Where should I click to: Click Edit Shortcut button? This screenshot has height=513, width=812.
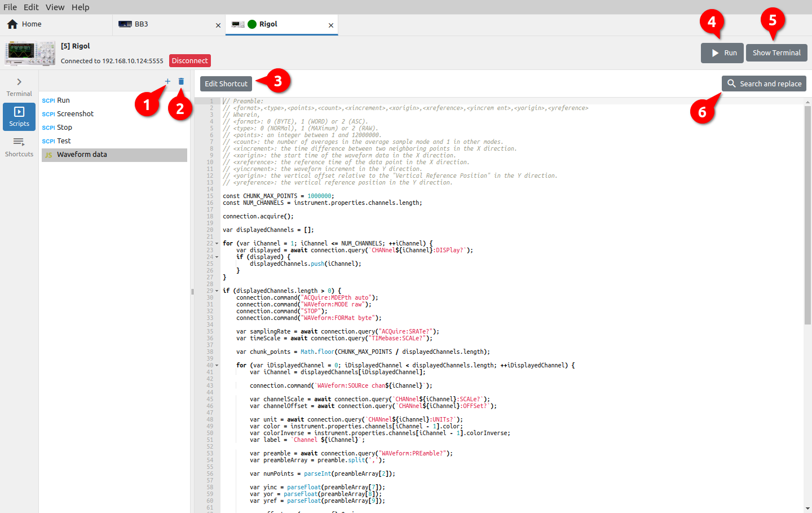click(226, 84)
